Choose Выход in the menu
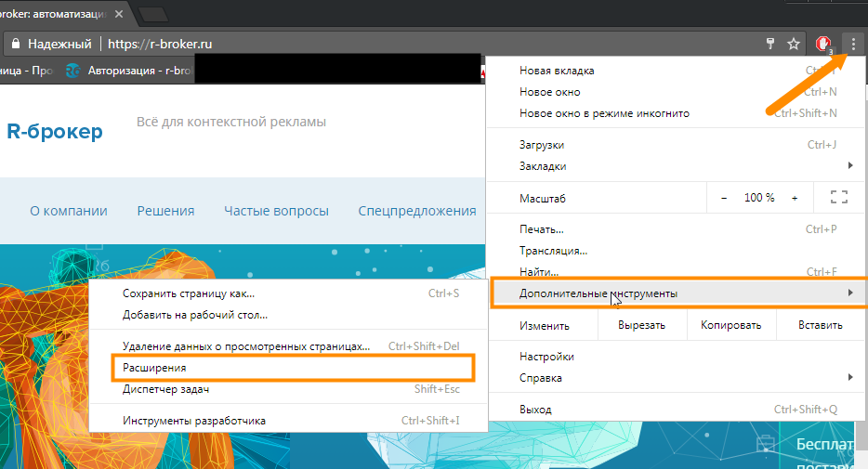868x469 pixels. click(676, 410)
